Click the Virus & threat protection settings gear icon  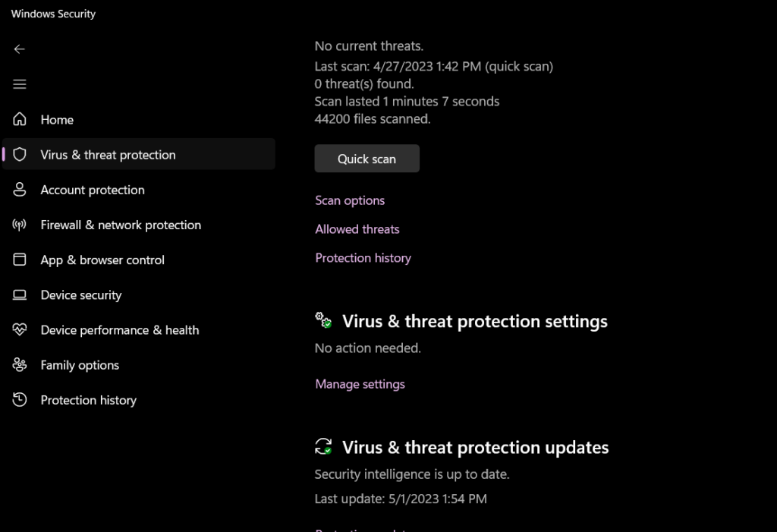324,320
